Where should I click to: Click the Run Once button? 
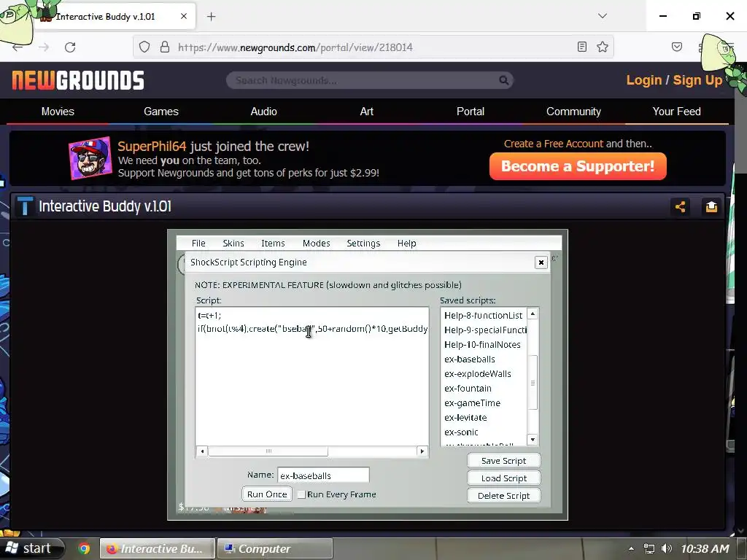coord(267,494)
